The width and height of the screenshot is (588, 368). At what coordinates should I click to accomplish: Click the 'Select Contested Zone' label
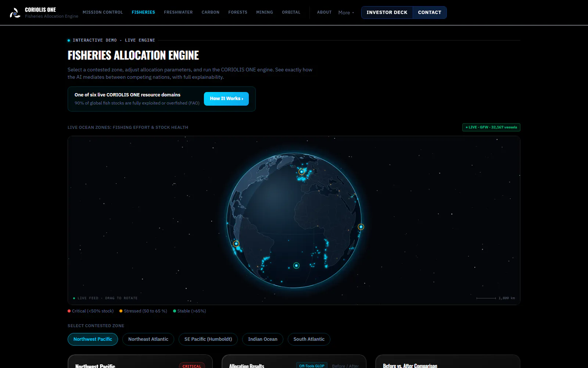pyautogui.click(x=96, y=326)
